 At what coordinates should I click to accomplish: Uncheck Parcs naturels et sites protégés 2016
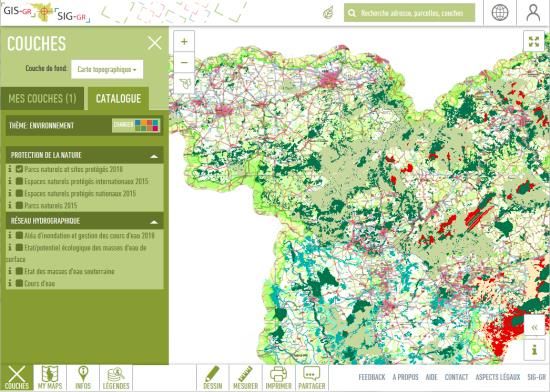click(19, 169)
